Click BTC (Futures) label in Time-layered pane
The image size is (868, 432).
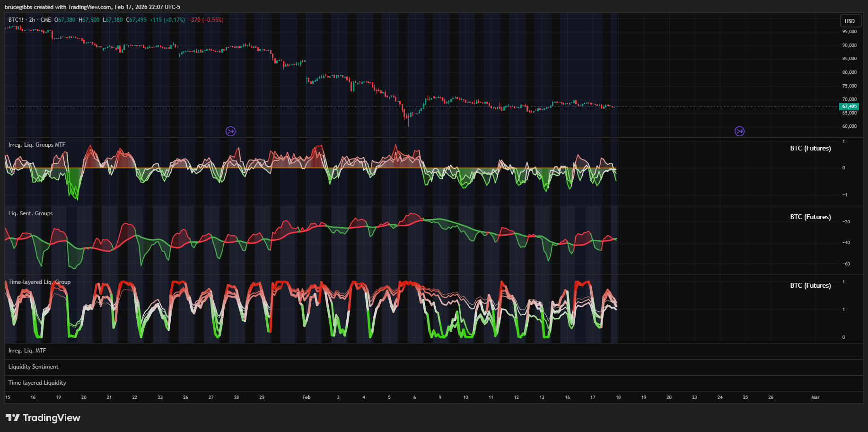[x=810, y=285]
